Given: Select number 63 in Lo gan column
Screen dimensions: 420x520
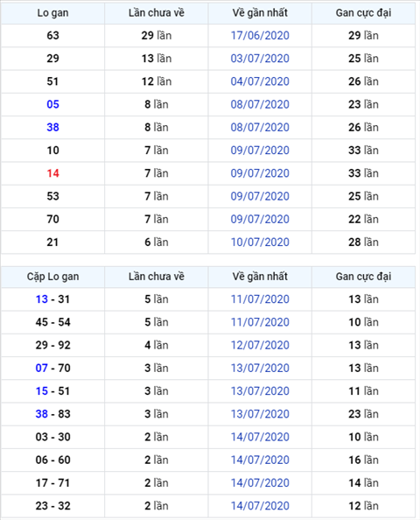Looking at the screenshot, I should pyautogui.click(x=52, y=36).
